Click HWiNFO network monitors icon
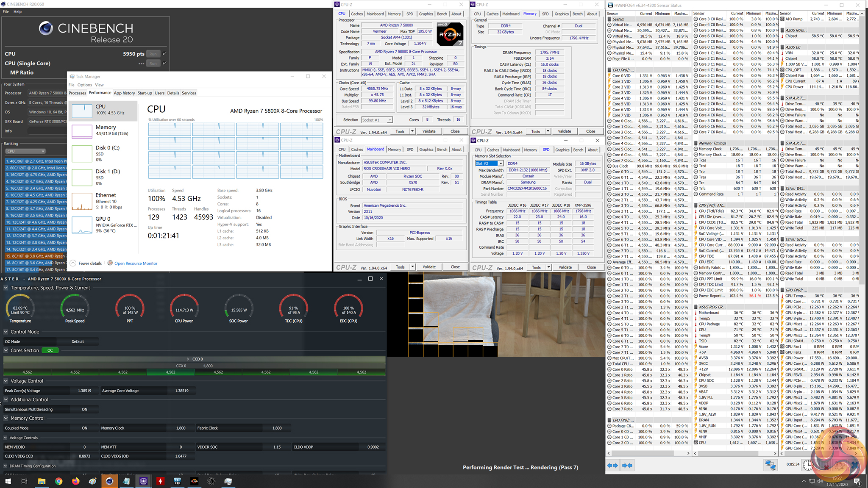Viewport: 868px width, 488px height. click(x=770, y=465)
